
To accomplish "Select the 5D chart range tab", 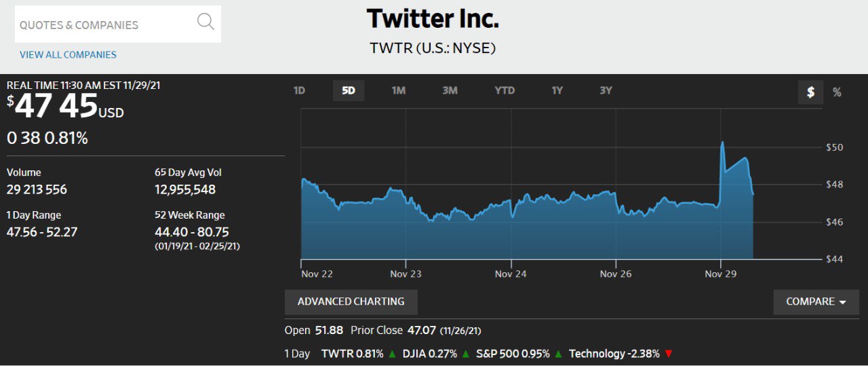I will (349, 90).
